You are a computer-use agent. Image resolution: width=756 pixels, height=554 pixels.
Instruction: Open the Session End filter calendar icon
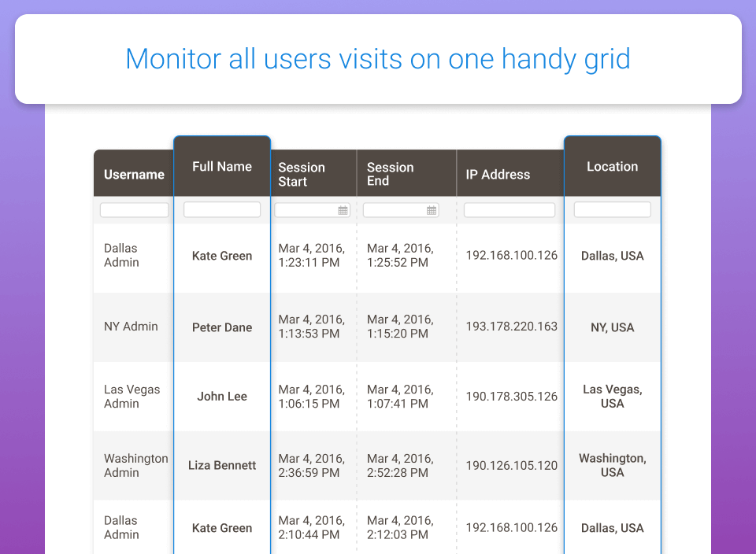click(x=432, y=210)
